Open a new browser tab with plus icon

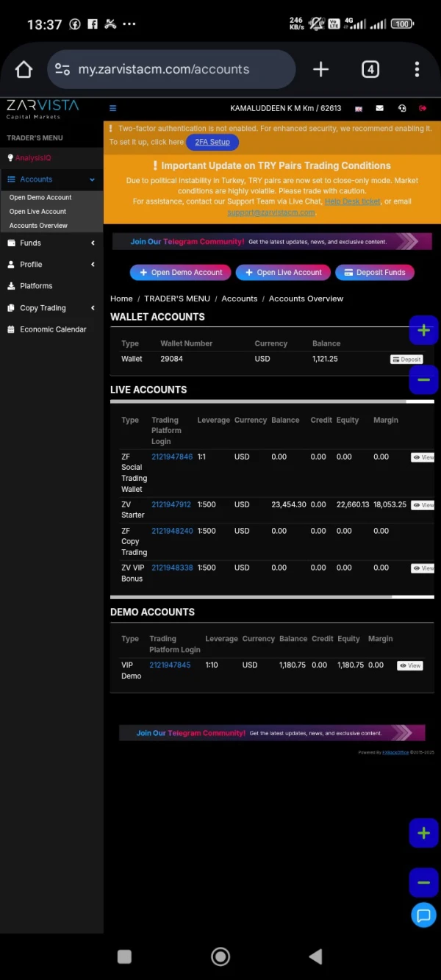(320, 69)
